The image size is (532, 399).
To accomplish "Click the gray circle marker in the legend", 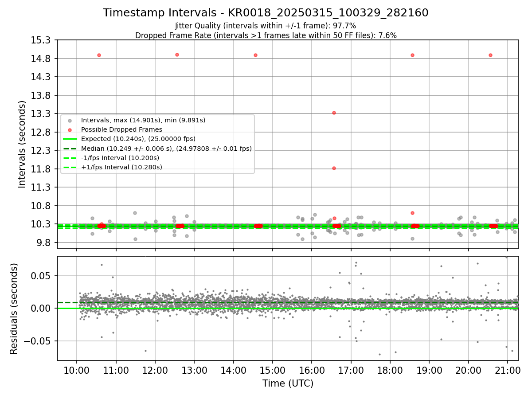I will [x=69, y=120].
